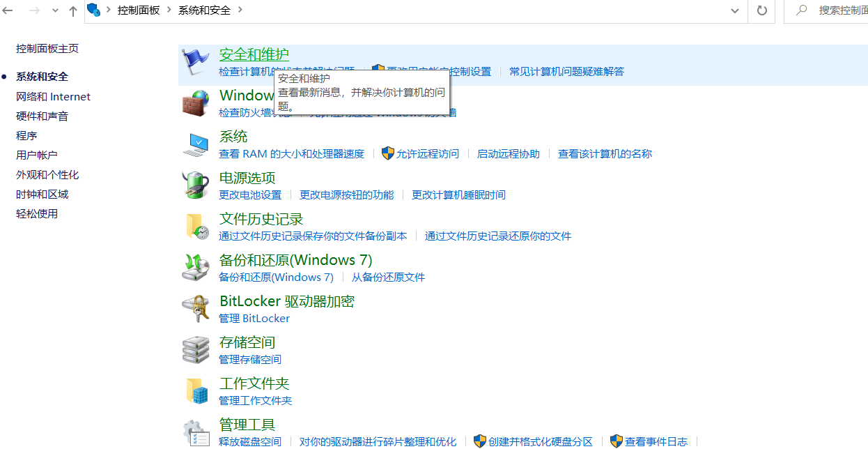This screenshot has width=868, height=449.
Task: Click the System computer monitor icon
Action: 196,144
